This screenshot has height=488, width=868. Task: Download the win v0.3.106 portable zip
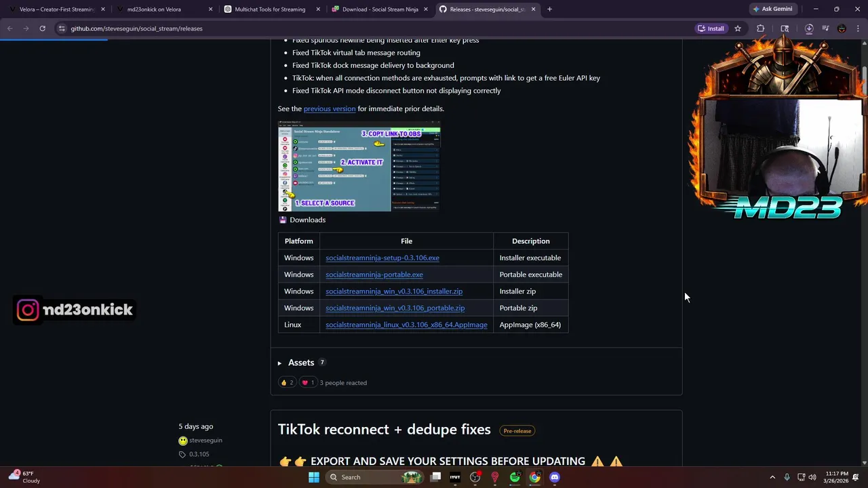[395, 308]
